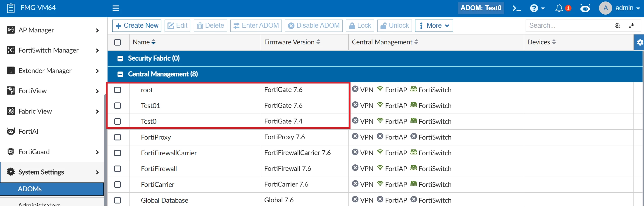Expand the FortiView chevron
Viewport: 644px width, 214px height.
[x=97, y=91]
